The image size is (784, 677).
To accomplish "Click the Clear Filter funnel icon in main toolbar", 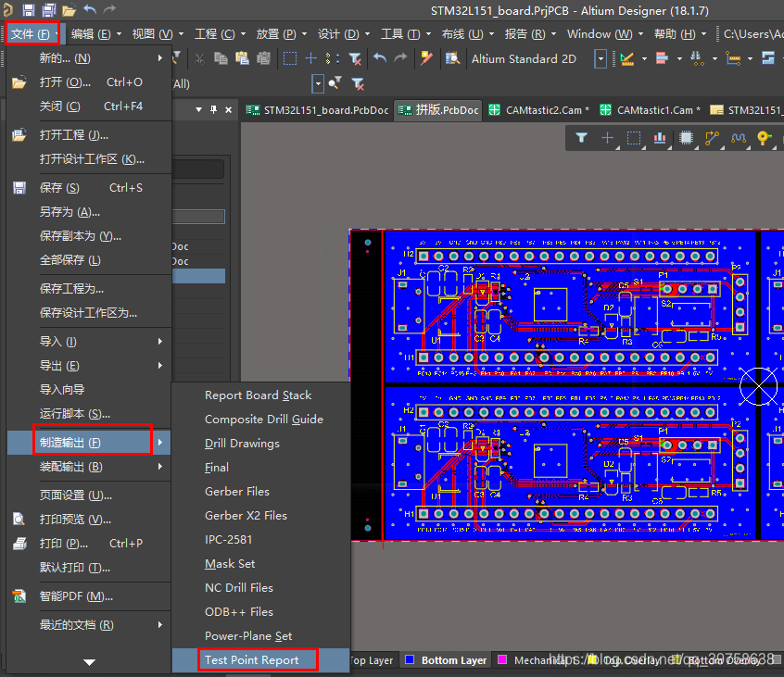I will tap(355, 59).
